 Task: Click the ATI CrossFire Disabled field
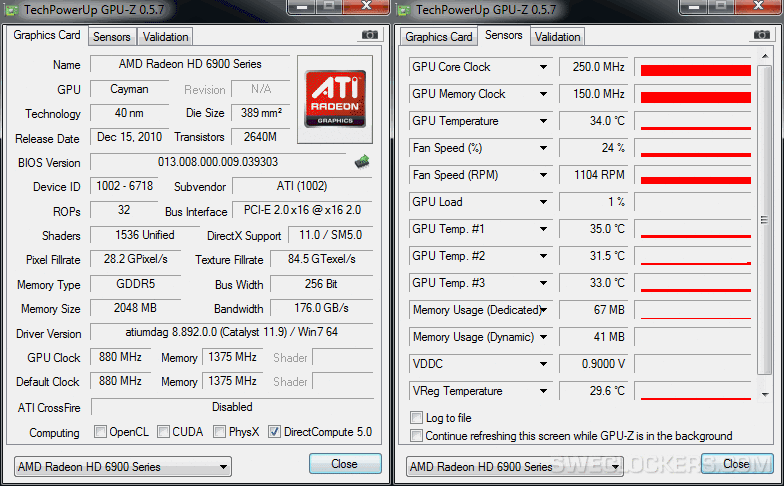[x=232, y=407]
